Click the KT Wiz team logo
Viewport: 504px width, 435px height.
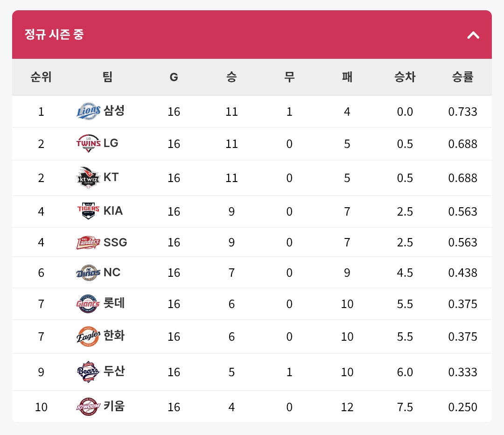[88, 178]
